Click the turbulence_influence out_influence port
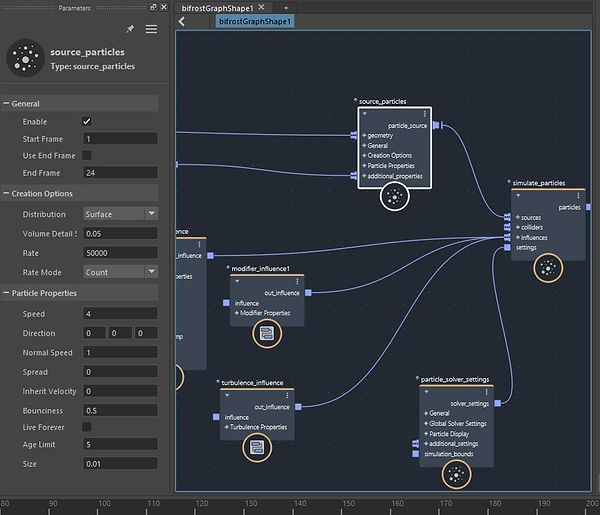This screenshot has width=600, height=515. tap(298, 407)
